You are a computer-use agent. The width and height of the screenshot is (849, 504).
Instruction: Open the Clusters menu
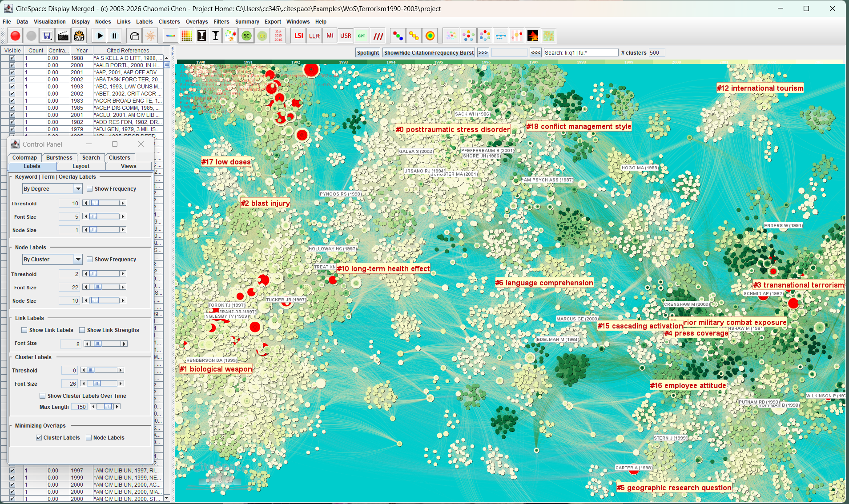pyautogui.click(x=169, y=22)
